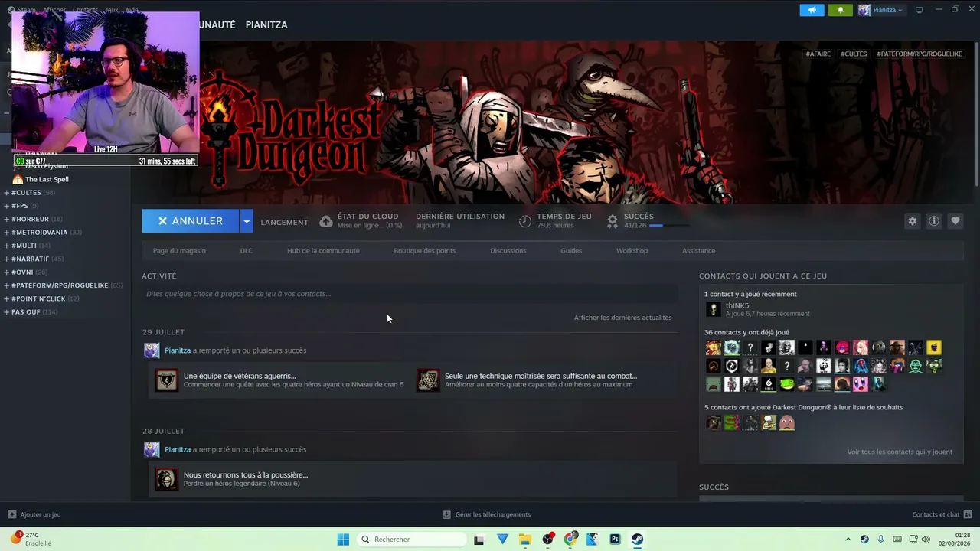
Task: Click the cloud status upload icon
Action: coord(326,221)
